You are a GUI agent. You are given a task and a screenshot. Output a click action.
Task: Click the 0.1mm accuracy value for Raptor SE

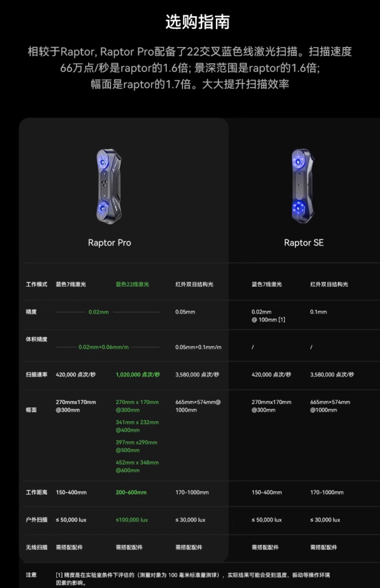pyautogui.click(x=318, y=312)
